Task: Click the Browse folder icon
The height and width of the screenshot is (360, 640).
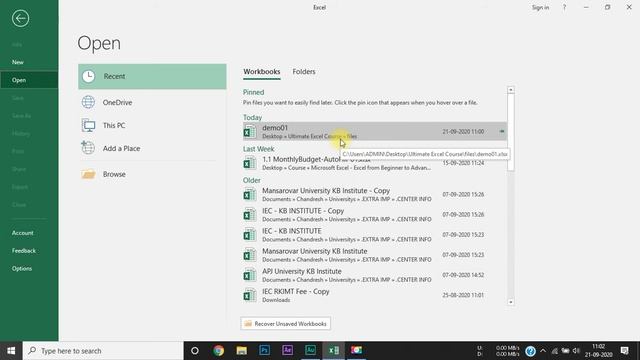Action: pos(88,174)
